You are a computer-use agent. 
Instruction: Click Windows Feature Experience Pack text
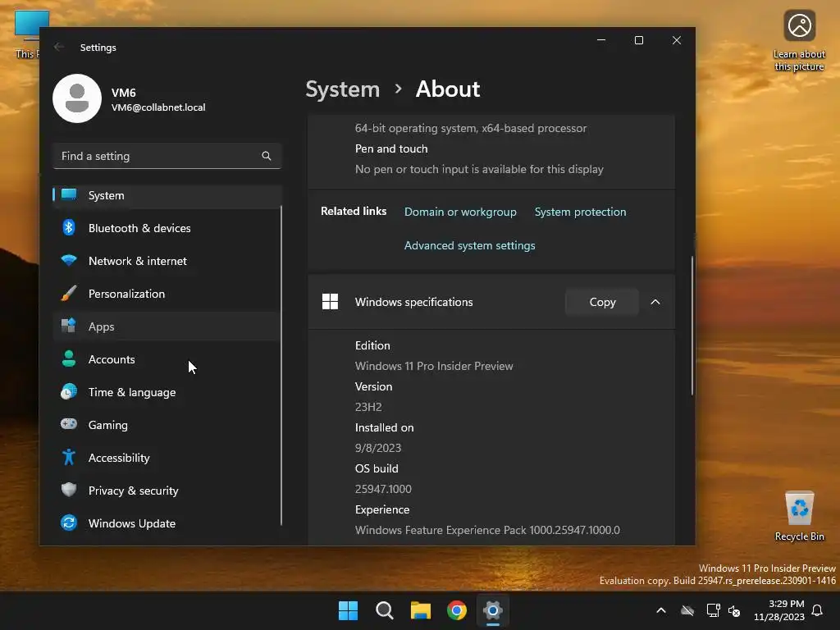[x=487, y=530]
